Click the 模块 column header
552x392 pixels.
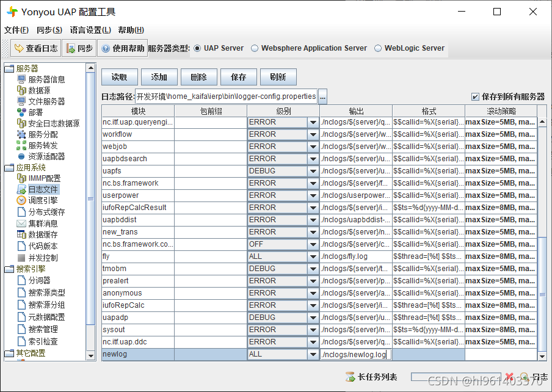tap(138, 111)
